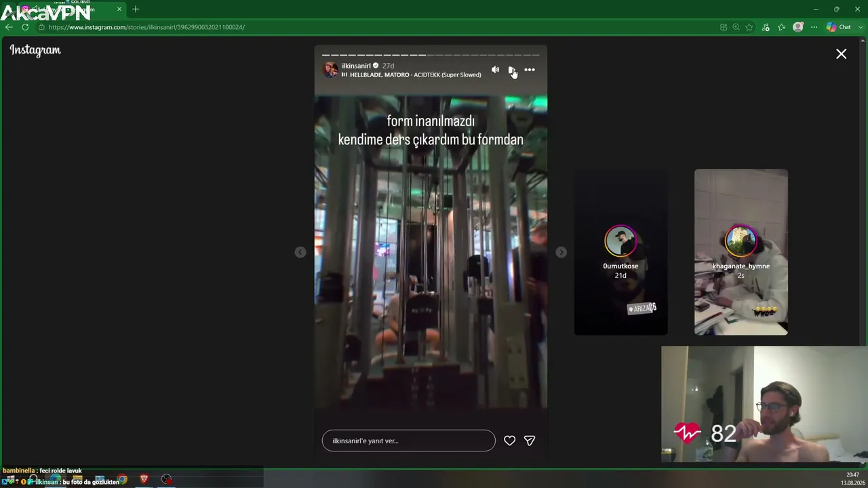Reload the Instagram page

pos(25,27)
